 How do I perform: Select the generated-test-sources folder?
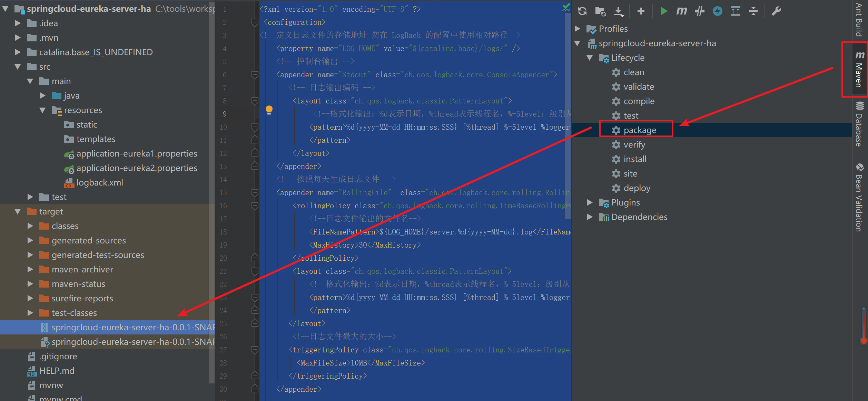click(x=91, y=255)
